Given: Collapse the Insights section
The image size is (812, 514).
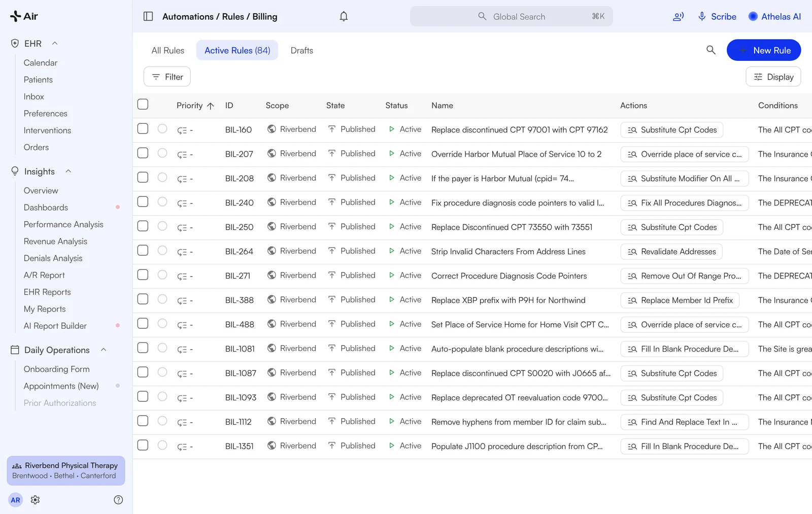Looking at the screenshot, I should coord(68,171).
